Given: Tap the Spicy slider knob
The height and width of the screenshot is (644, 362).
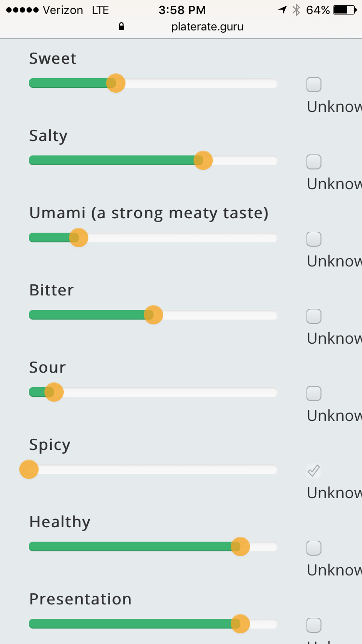Looking at the screenshot, I should click(x=29, y=469).
